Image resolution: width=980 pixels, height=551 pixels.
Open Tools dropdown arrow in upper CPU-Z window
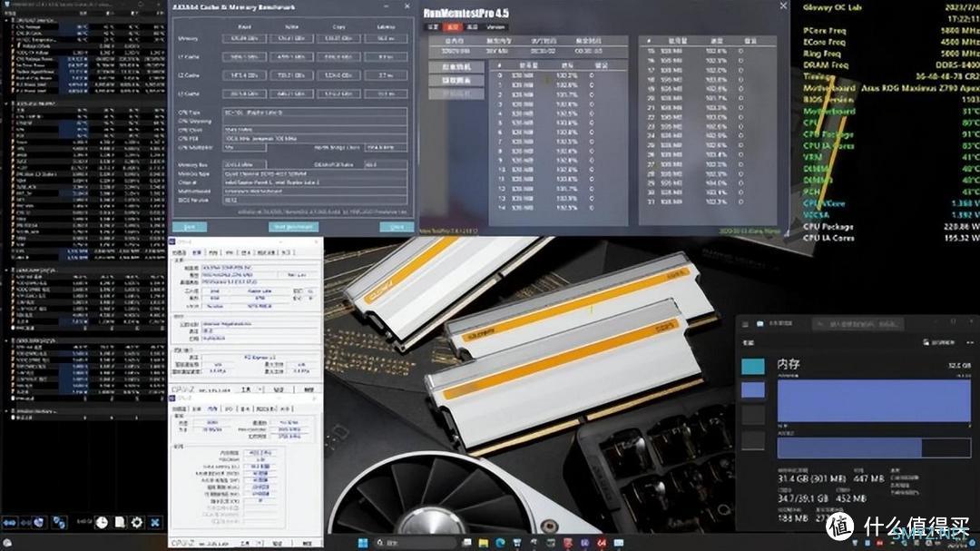[x=260, y=389]
